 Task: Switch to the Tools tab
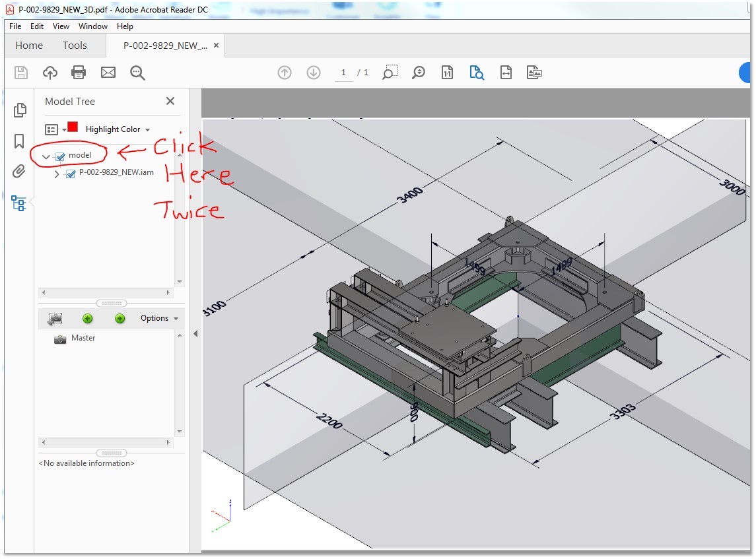coord(75,46)
